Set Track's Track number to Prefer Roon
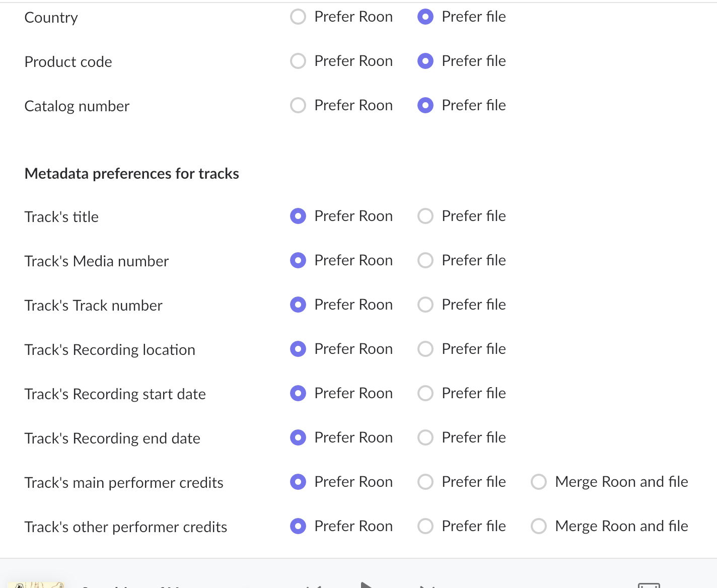 (x=298, y=305)
